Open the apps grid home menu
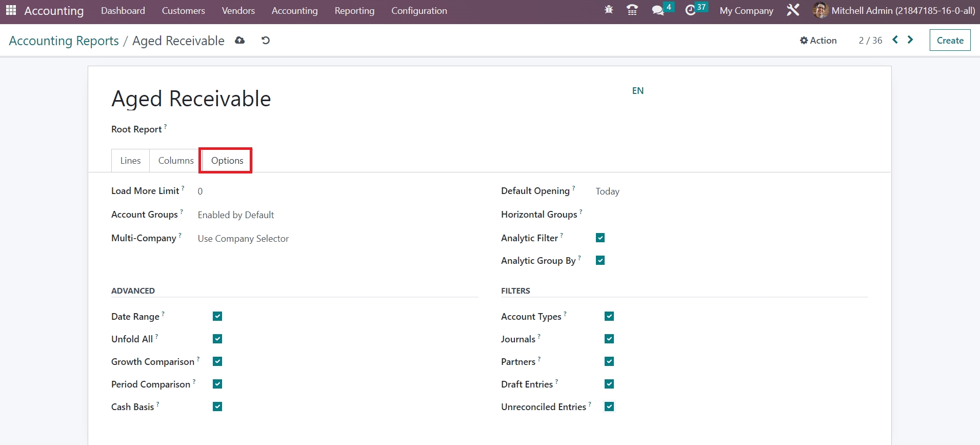 pyautogui.click(x=11, y=10)
